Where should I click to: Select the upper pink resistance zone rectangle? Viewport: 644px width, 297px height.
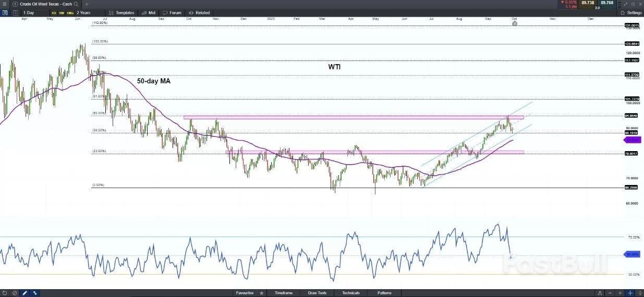[x=353, y=117]
